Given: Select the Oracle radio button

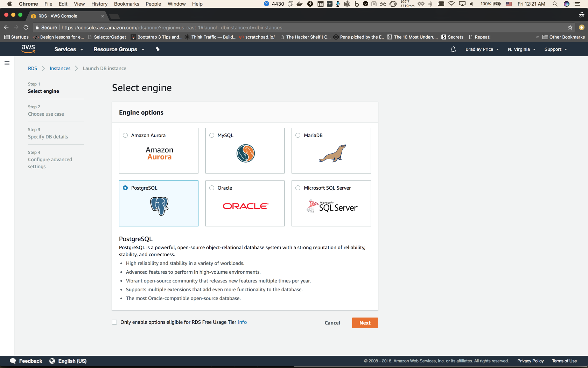Looking at the screenshot, I should point(212,188).
